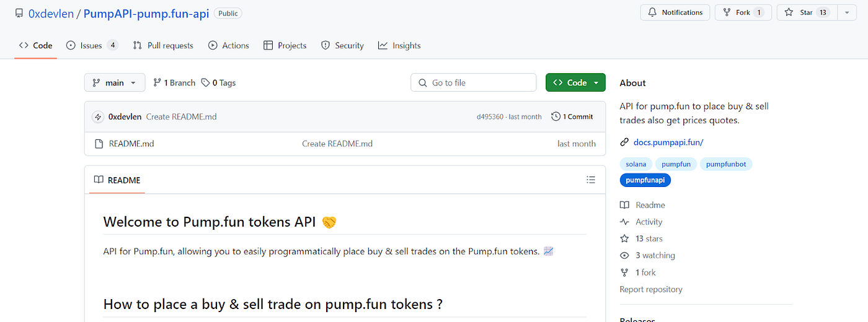Click the fork icon beside 1 fork
The height and width of the screenshot is (322, 868).
click(x=624, y=272)
